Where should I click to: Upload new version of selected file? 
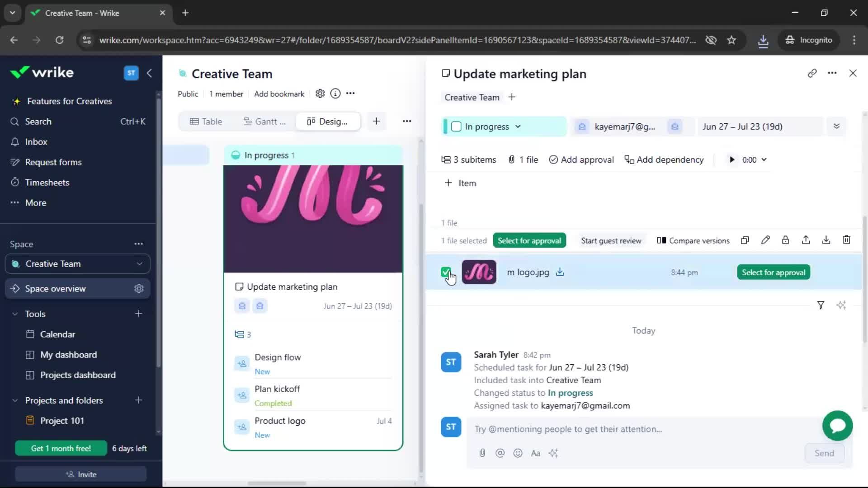pos(806,240)
